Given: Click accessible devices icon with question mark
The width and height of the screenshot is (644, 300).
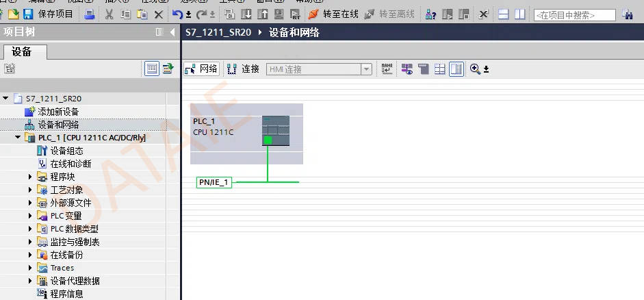Looking at the screenshot, I should coord(431,15).
